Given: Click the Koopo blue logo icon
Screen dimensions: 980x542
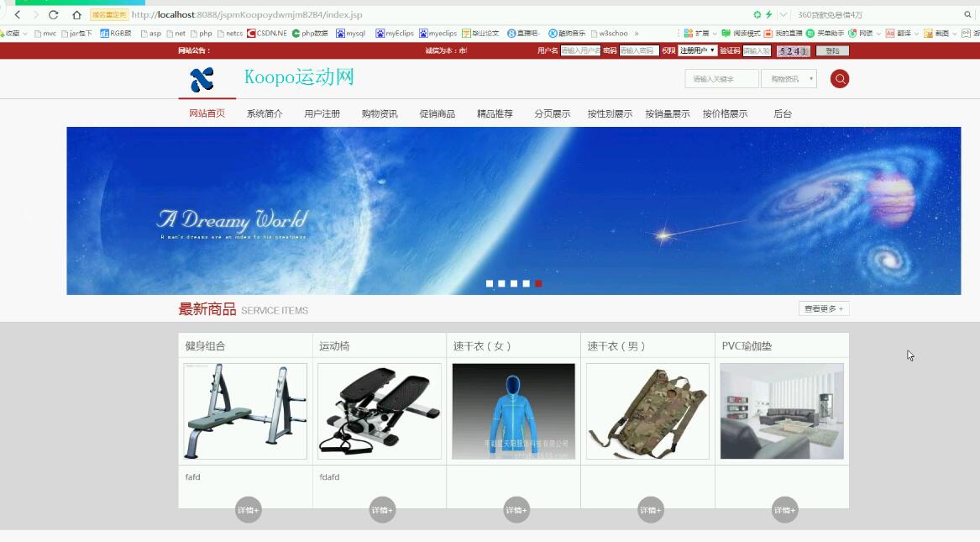Looking at the screenshot, I should [x=202, y=79].
